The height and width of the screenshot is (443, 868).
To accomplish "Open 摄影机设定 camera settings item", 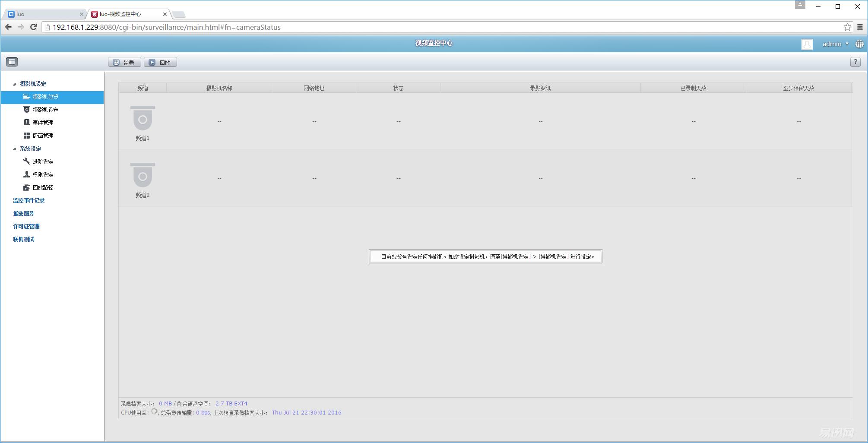I will (x=45, y=110).
